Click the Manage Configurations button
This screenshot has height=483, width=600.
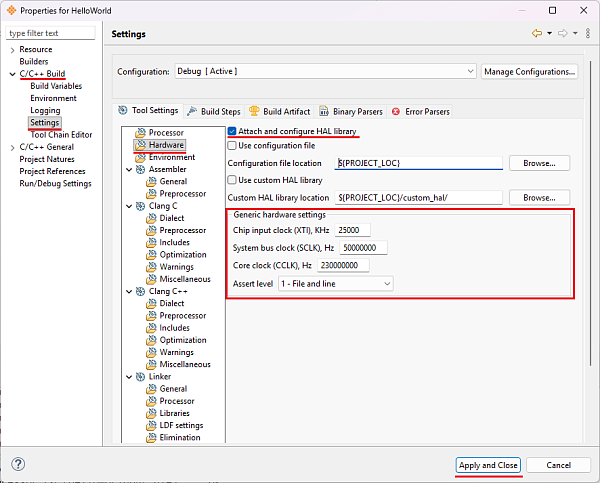[x=530, y=72]
